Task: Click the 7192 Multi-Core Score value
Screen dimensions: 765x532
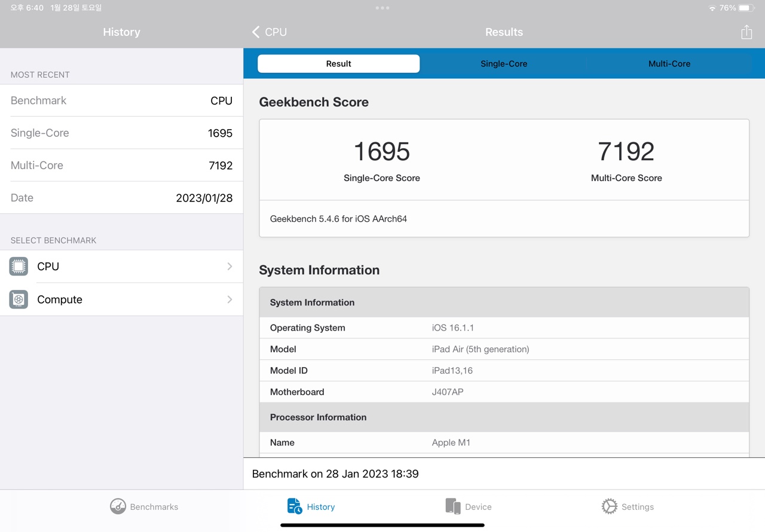Action: pos(626,151)
